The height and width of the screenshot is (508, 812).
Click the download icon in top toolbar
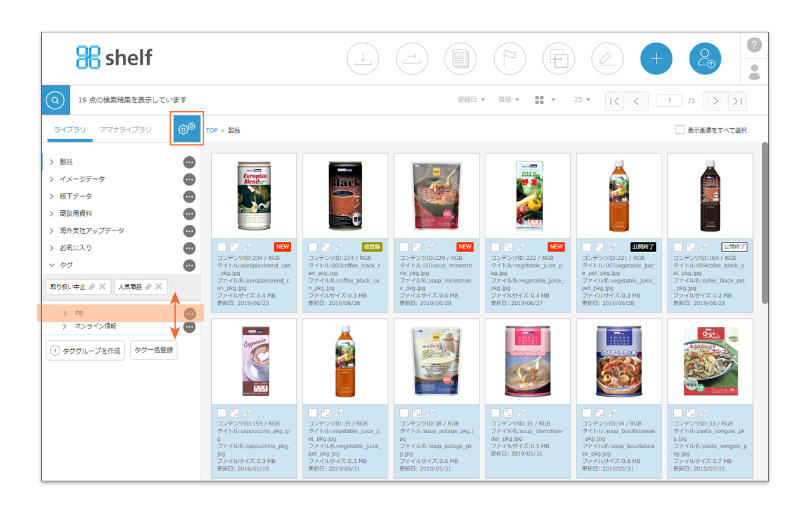pyautogui.click(x=363, y=59)
